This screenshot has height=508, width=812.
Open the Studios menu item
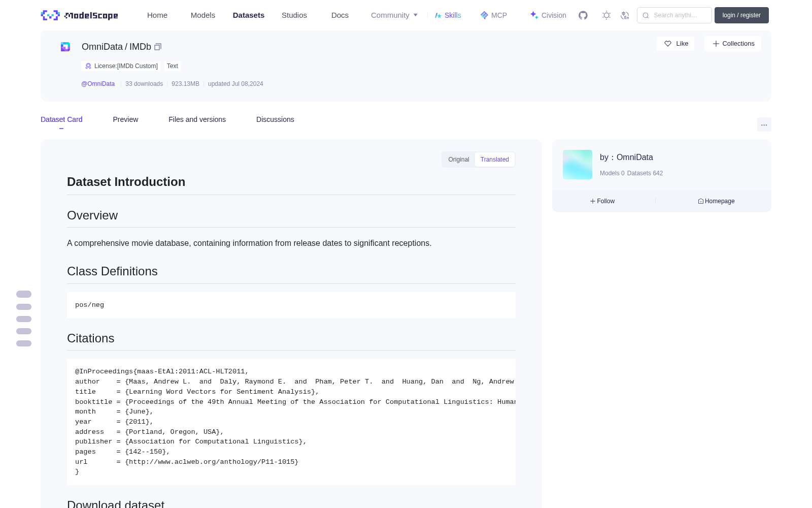click(294, 15)
